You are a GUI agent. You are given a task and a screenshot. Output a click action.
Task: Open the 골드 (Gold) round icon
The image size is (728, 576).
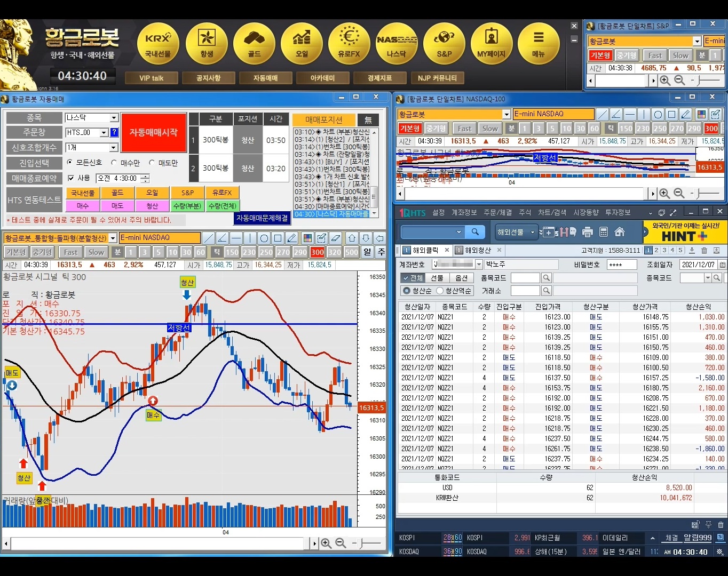254,44
